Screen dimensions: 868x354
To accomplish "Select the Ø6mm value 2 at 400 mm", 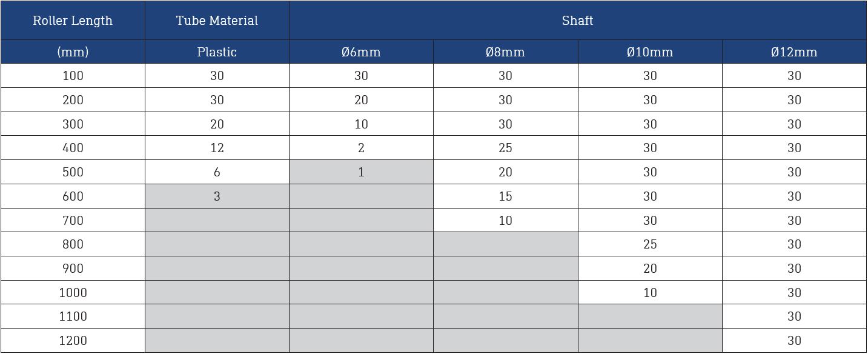I will 361,148.
